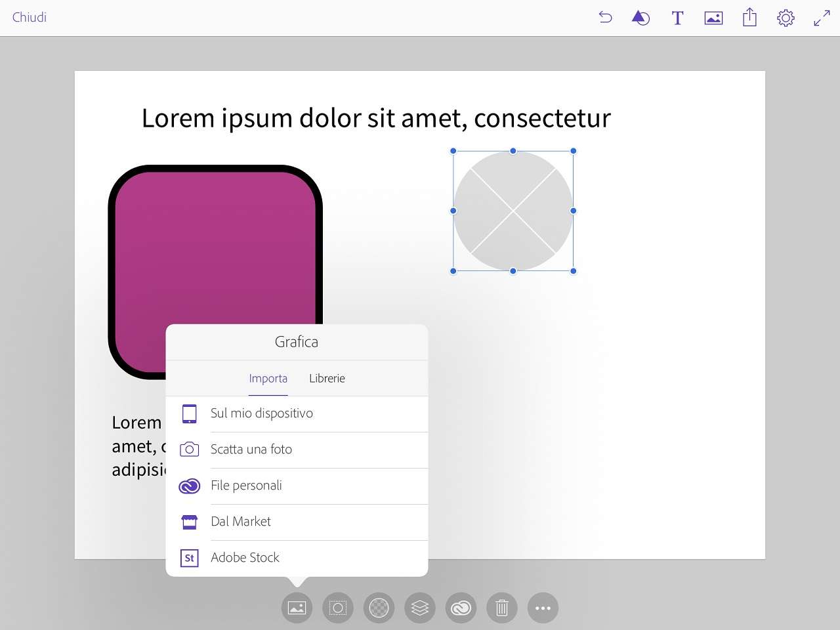This screenshot has height=630, width=840.
Task: Tap the Creative Cloud icon in bottom bar
Action: tap(461, 608)
